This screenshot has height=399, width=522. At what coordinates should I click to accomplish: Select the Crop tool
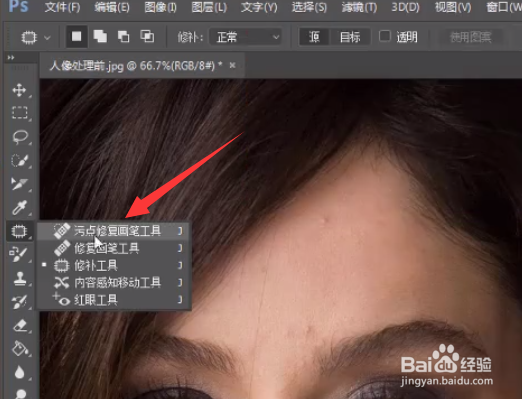19,184
